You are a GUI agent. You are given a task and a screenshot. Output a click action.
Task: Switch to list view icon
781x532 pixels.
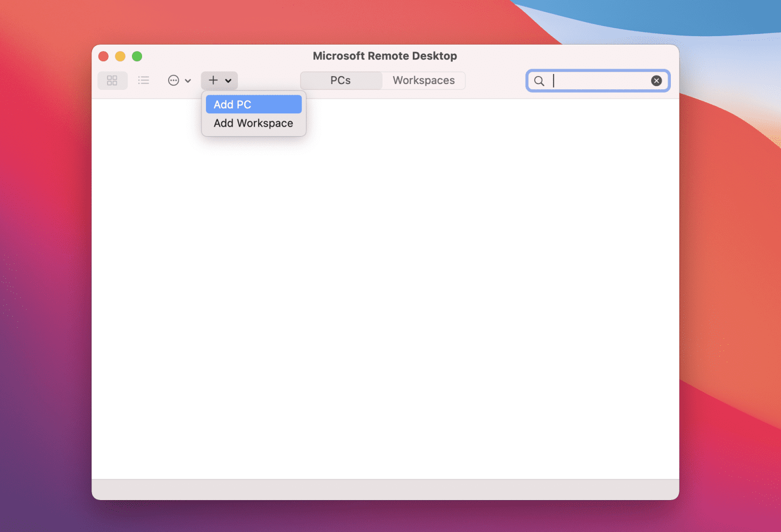[x=144, y=80]
